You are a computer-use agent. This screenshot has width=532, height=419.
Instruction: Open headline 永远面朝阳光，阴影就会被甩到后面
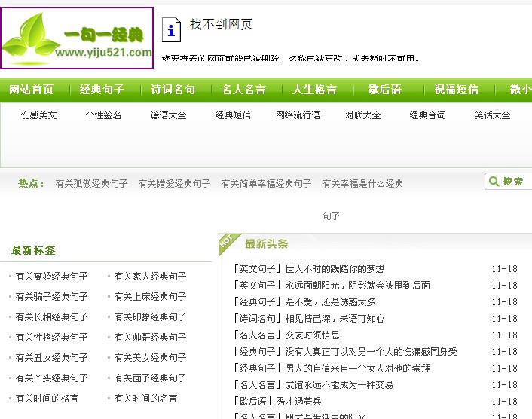pyautogui.click(x=358, y=286)
